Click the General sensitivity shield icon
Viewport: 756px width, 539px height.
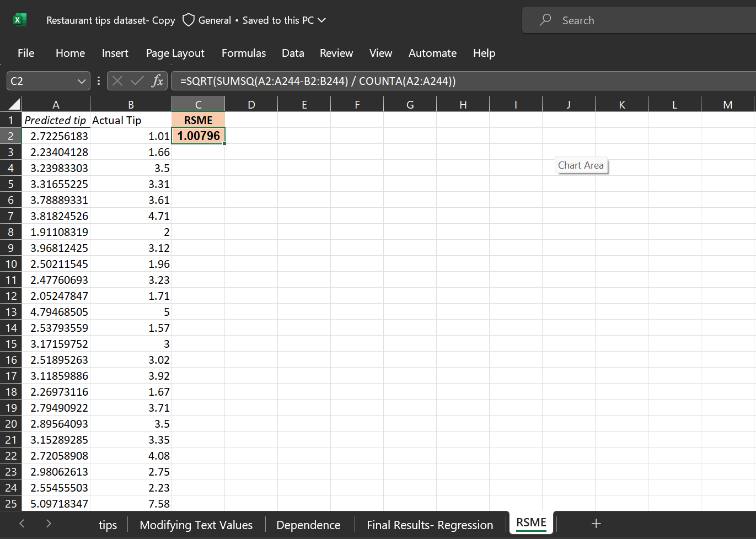click(189, 20)
